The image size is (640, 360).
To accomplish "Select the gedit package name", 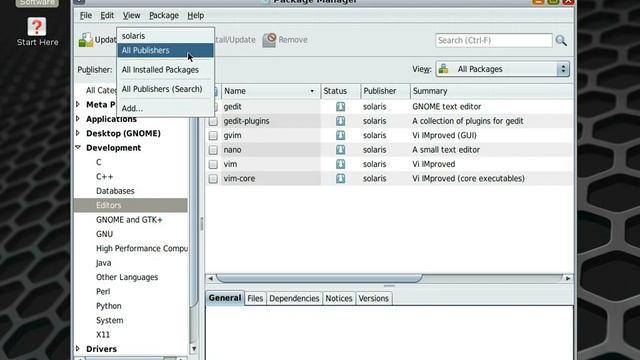I will click(x=233, y=107).
